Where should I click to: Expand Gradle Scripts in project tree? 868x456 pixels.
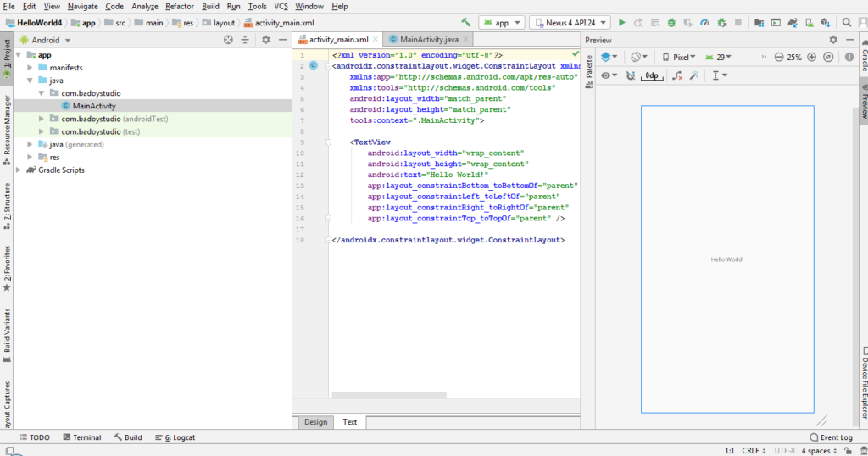coord(19,170)
